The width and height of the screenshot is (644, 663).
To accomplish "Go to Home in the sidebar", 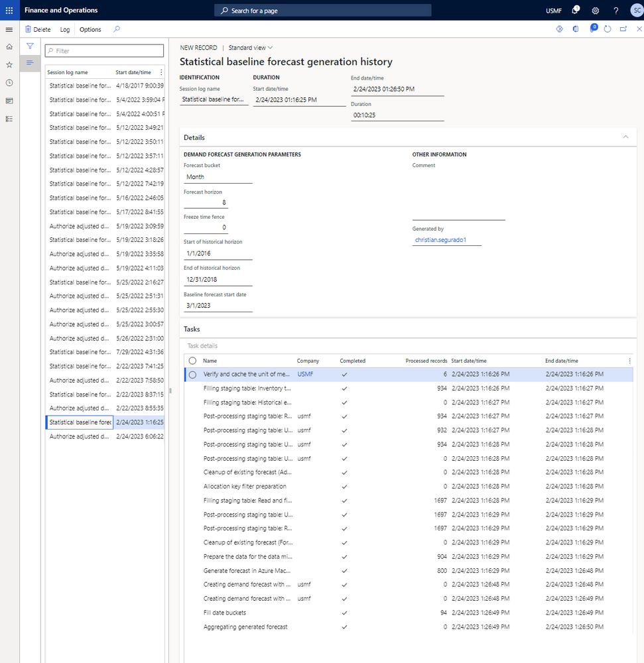I will tap(9, 47).
